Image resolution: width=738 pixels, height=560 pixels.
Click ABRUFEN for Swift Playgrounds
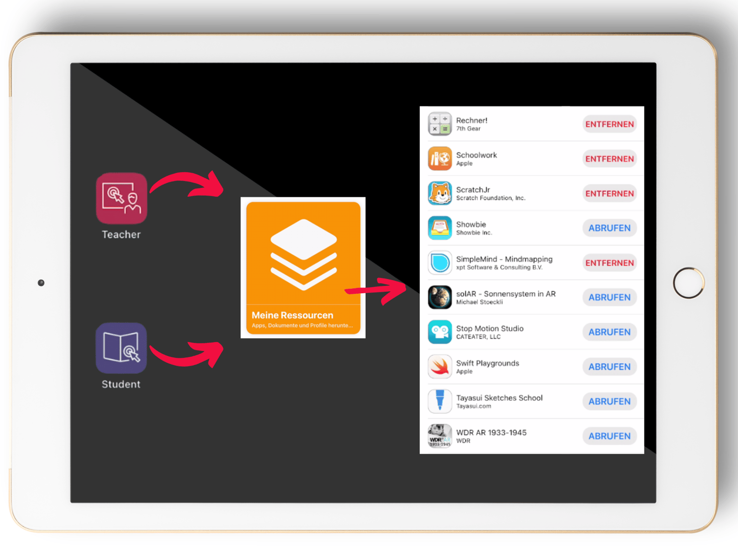pos(610,367)
